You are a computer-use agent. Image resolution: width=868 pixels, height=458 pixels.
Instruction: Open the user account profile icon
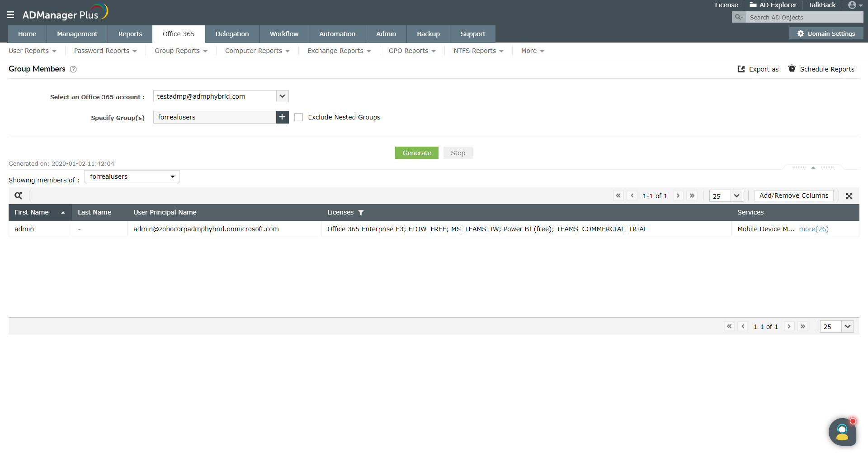click(852, 5)
